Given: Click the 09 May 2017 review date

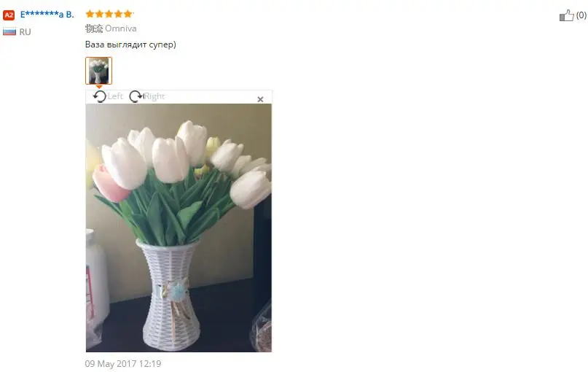Looking at the screenshot, I should 123,364.
